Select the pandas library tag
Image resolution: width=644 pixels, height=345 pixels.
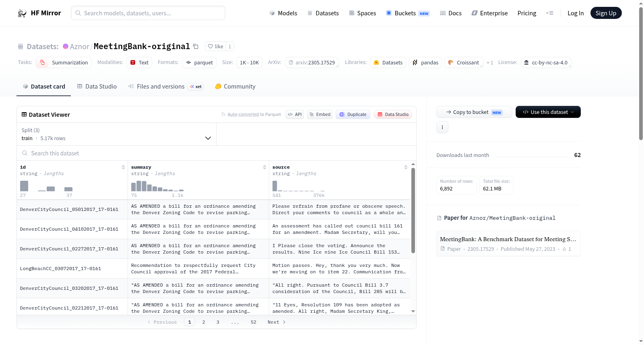pos(425,62)
